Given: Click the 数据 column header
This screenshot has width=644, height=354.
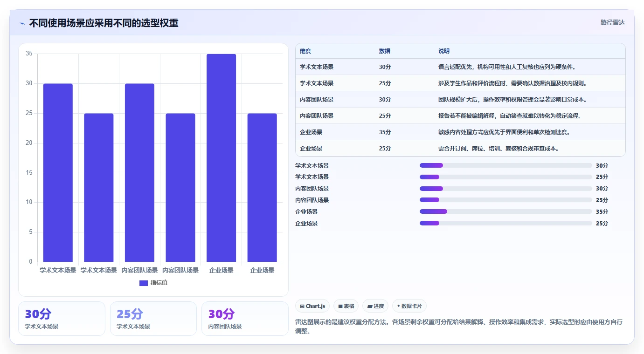Looking at the screenshot, I should coord(385,51).
